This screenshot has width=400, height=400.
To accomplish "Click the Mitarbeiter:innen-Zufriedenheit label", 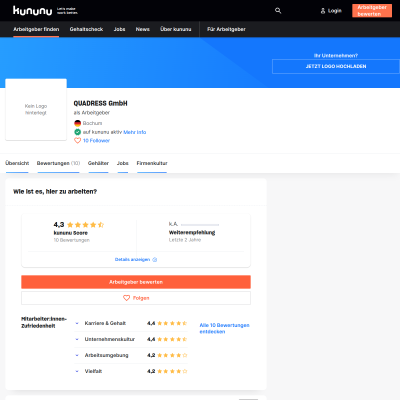I will coord(44,322).
